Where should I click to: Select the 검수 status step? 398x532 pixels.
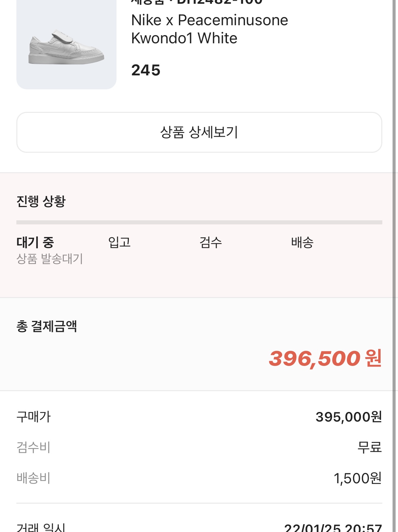[211, 242]
